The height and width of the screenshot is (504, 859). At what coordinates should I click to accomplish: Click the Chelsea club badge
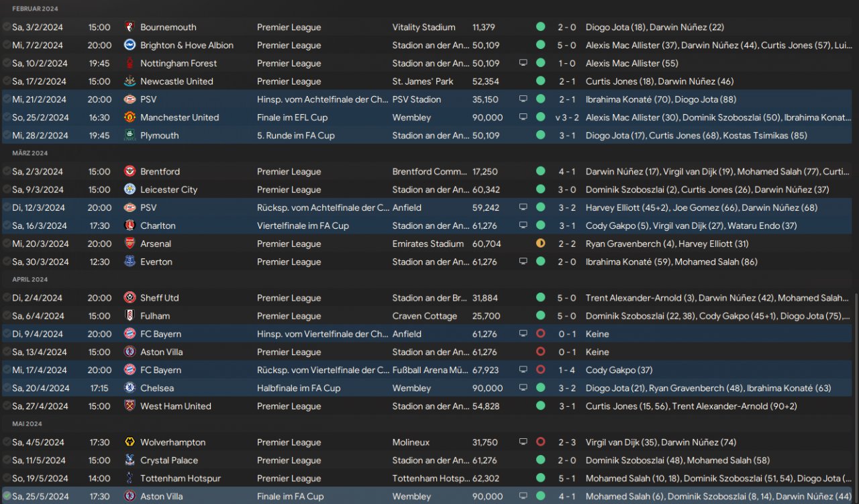[130, 389]
